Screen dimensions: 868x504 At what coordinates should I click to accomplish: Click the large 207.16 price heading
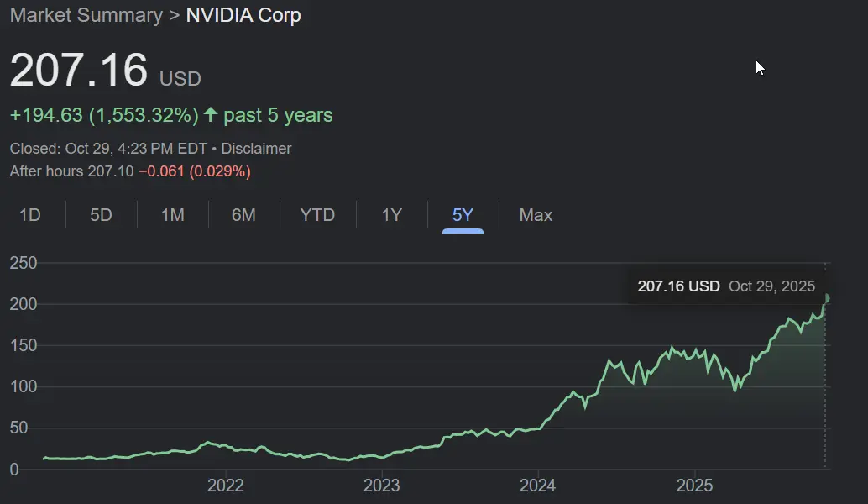point(79,71)
